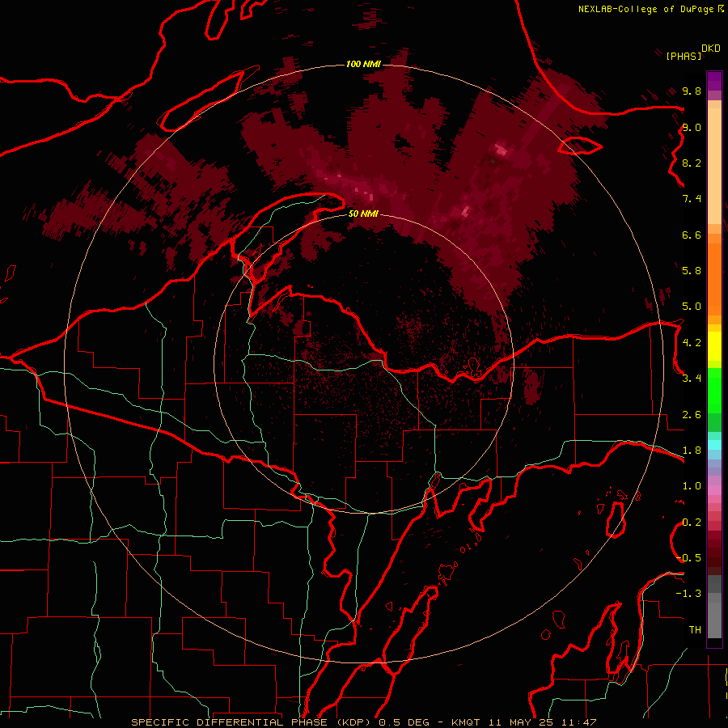The image size is (728, 728).
Task: Click the -0.5 scale value
Action: 689,558
